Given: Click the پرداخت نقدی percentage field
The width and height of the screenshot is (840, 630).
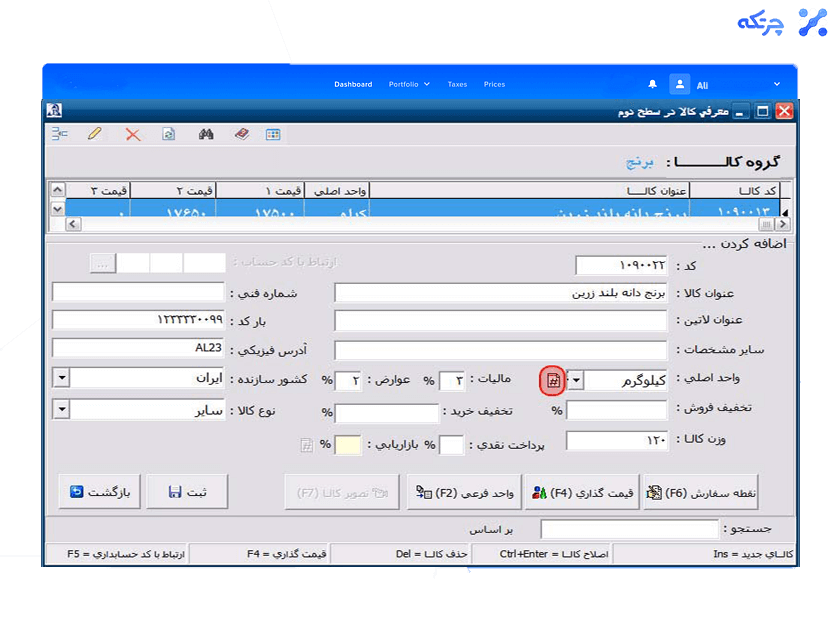Looking at the screenshot, I should 452,445.
